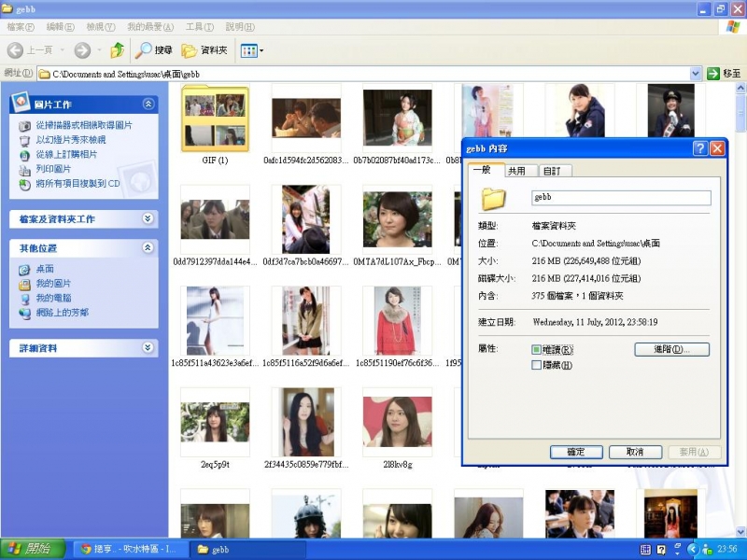Click the Advanced (進階) button
The image size is (747, 560).
tap(671, 349)
